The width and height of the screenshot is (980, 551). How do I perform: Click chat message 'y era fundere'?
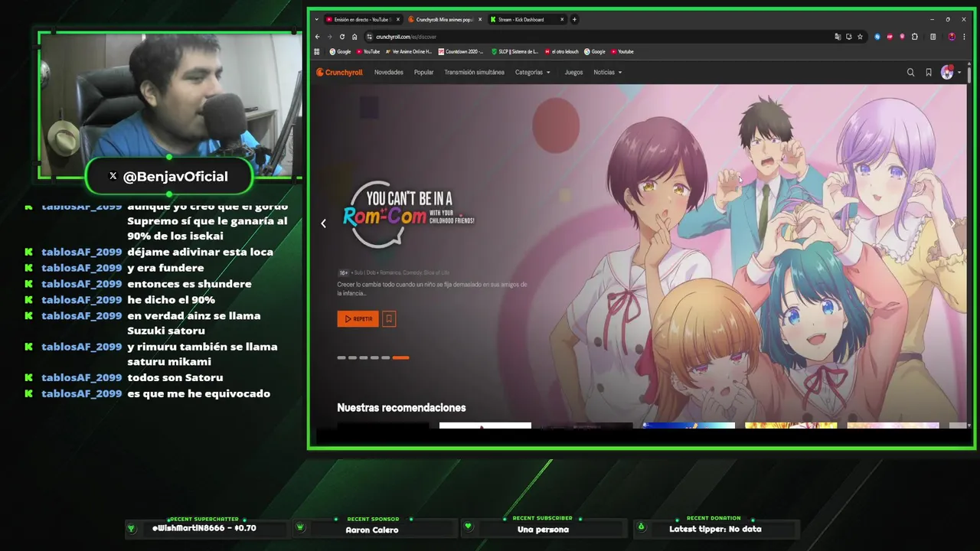pyautogui.click(x=165, y=268)
